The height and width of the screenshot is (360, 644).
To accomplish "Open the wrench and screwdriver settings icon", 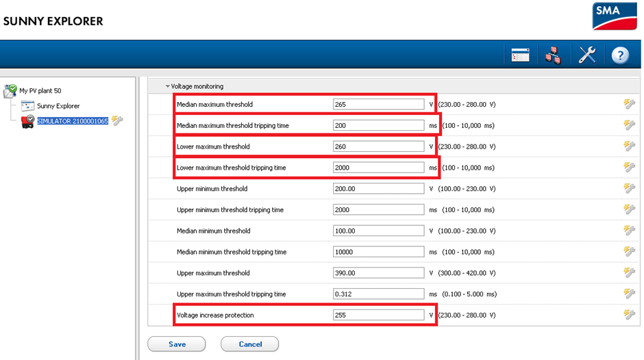I will point(587,55).
